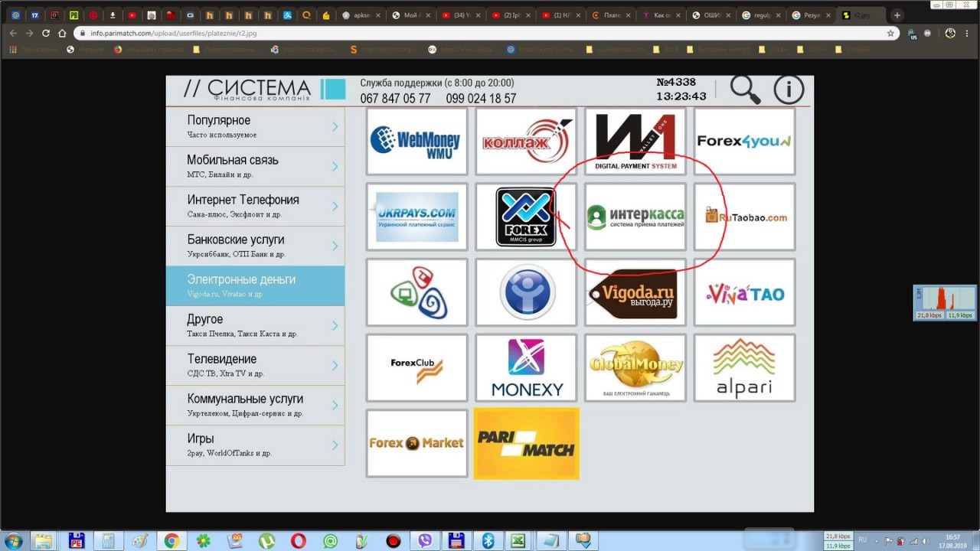Expand the Мобильная связь category arrow
Viewport: 980px width, 551px height.
(335, 167)
